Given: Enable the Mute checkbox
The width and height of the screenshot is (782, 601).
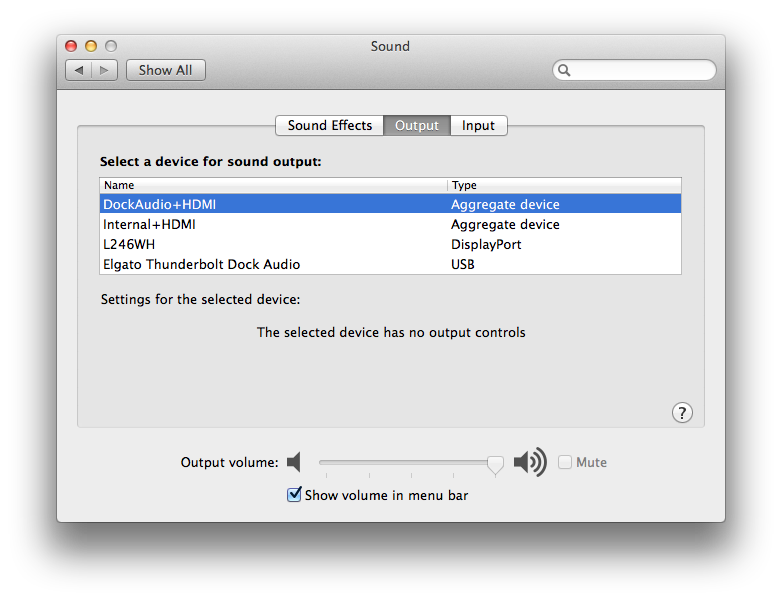Looking at the screenshot, I should tap(565, 462).
